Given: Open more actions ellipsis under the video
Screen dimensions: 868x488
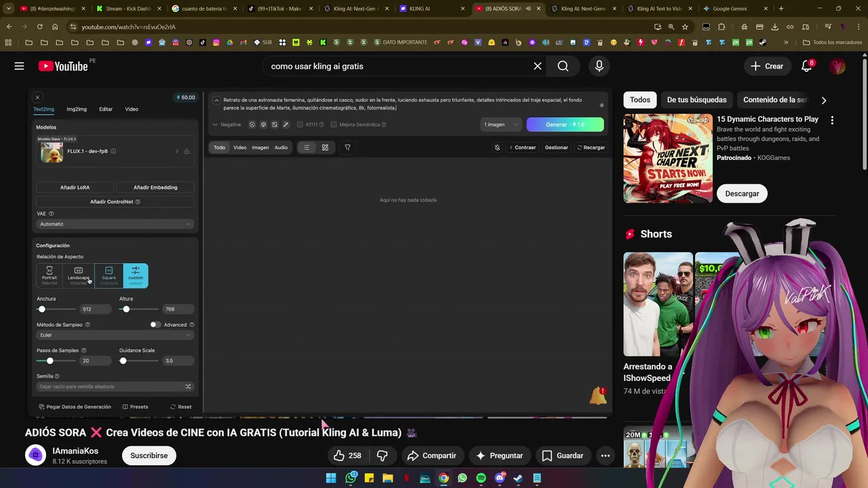Looking at the screenshot, I should 606,455.
